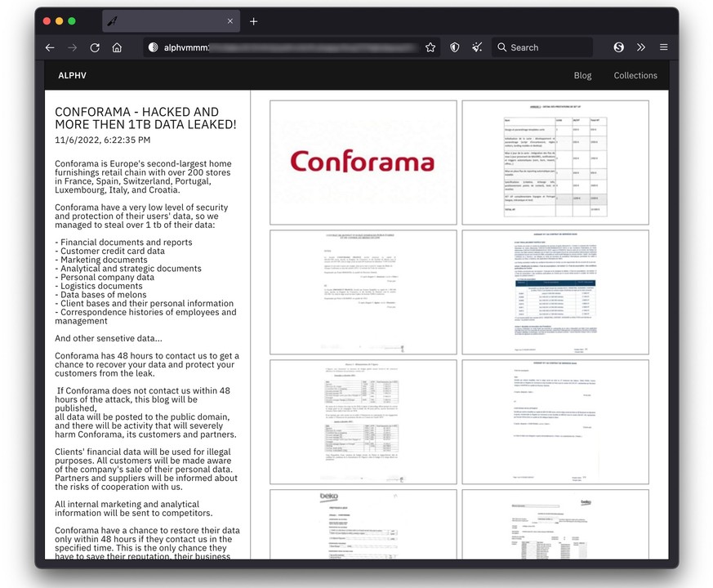Open the Conforama logo thumbnail
The width and height of the screenshot is (713, 588).
pos(363,163)
